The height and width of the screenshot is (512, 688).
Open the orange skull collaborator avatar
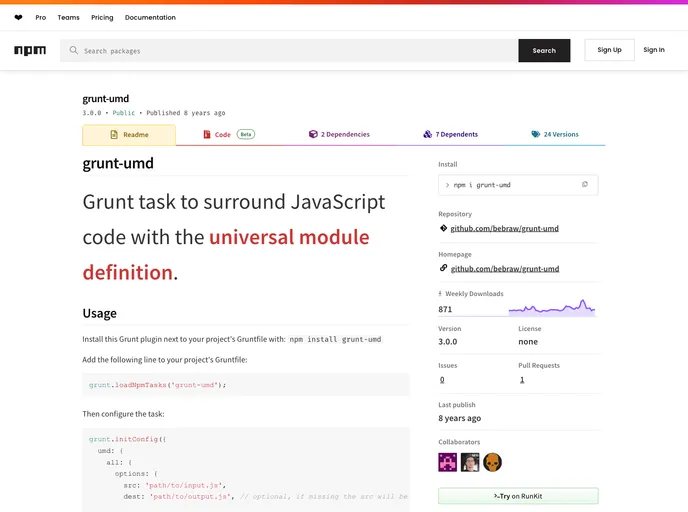pos(492,462)
